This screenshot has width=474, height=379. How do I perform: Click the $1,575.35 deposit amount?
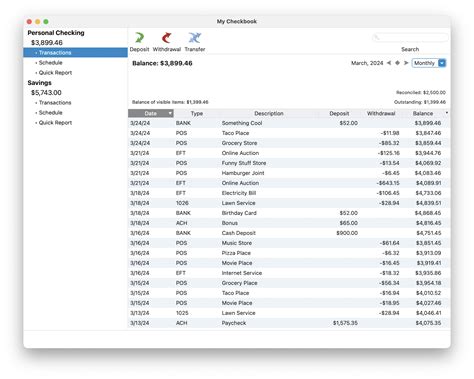(x=345, y=323)
